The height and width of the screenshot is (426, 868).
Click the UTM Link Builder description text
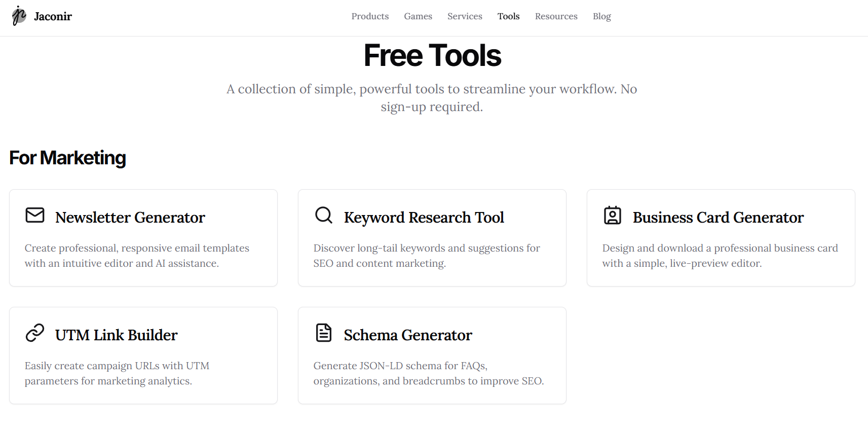click(117, 373)
